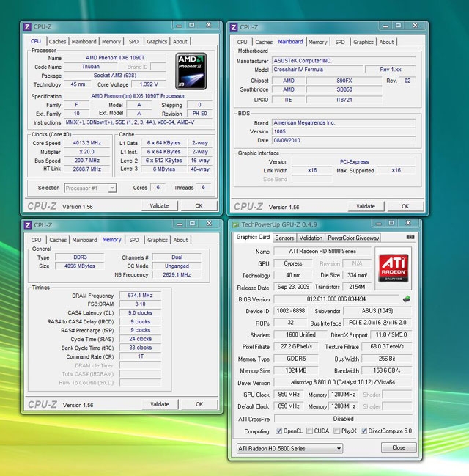
Task: Click the Close button in GPU-Z
Action: [398, 447]
